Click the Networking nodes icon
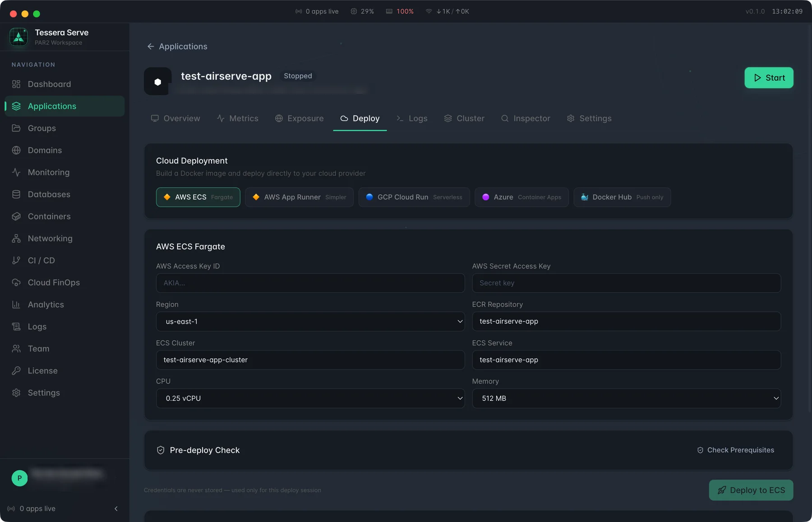This screenshot has width=812, height=522. coord(16,238)
